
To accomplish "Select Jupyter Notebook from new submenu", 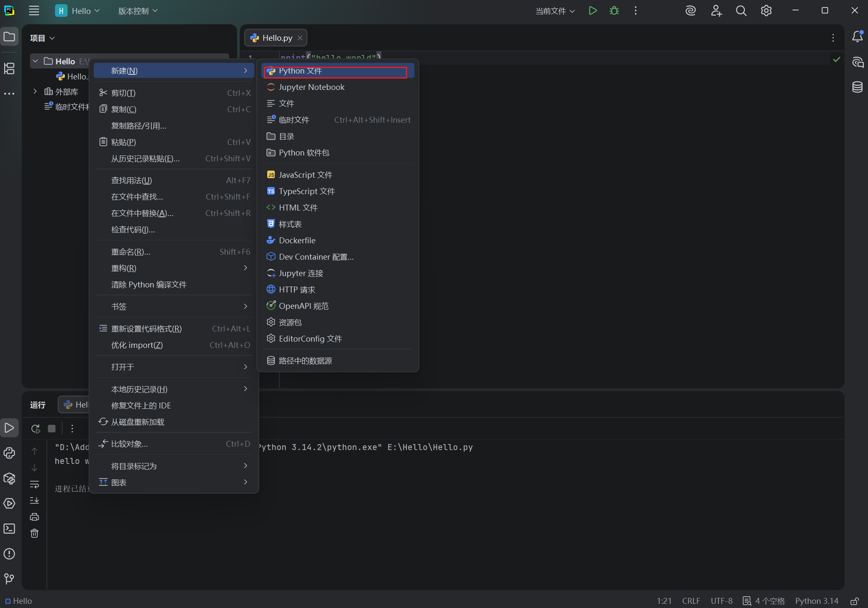I will (311, 87).
